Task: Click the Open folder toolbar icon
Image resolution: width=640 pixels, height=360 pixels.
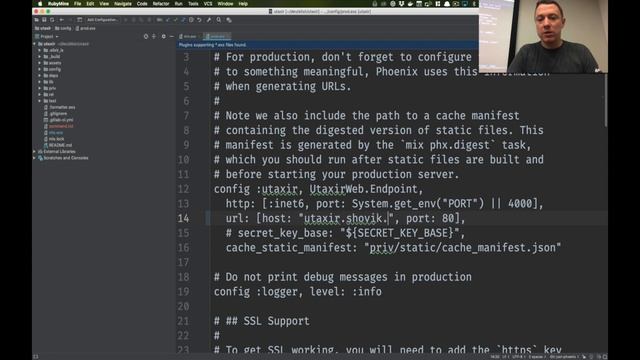Action: (36, 20)
